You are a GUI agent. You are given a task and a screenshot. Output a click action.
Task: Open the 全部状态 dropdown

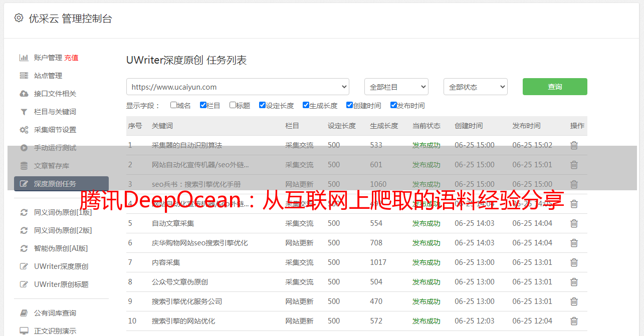476,87
